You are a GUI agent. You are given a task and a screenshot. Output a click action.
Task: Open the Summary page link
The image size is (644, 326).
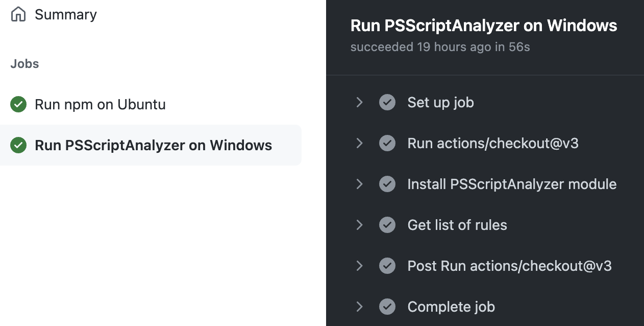click(65, 15)
